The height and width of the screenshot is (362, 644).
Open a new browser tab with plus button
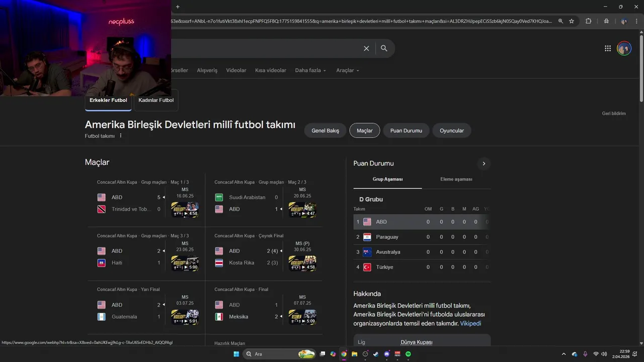178,7
